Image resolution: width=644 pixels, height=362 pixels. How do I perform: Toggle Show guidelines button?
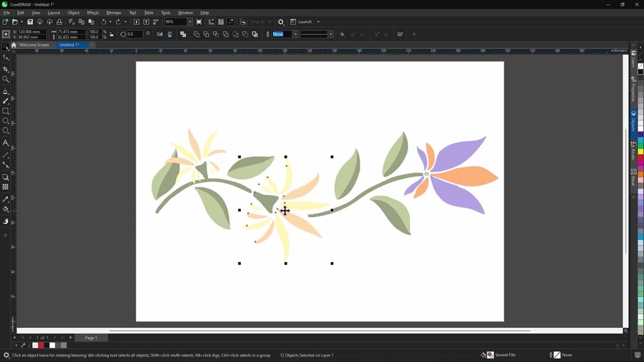[x=231, y=22]
